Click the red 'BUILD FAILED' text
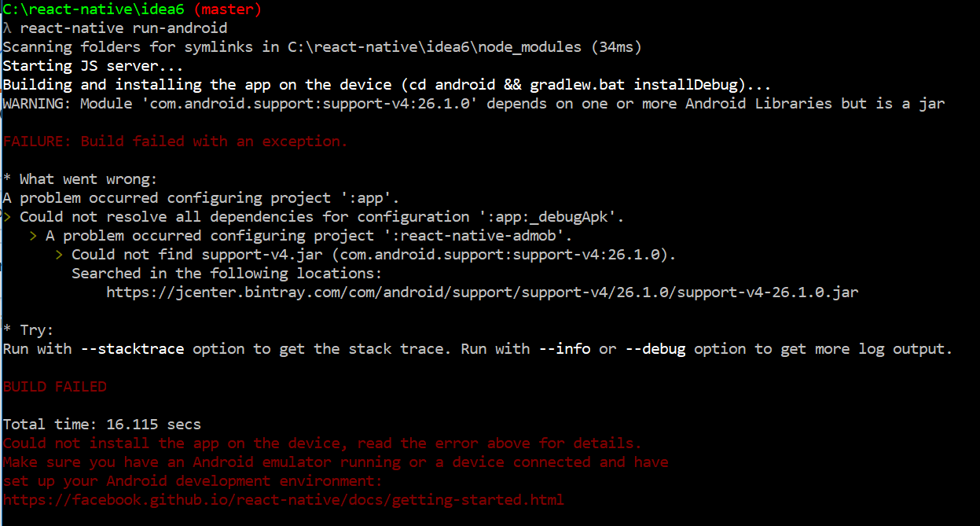 tap(54, 387)
